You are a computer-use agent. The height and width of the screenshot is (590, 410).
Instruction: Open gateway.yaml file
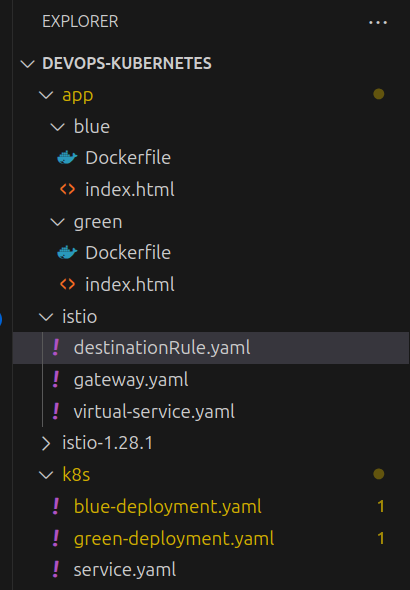(x=131, y=380)
